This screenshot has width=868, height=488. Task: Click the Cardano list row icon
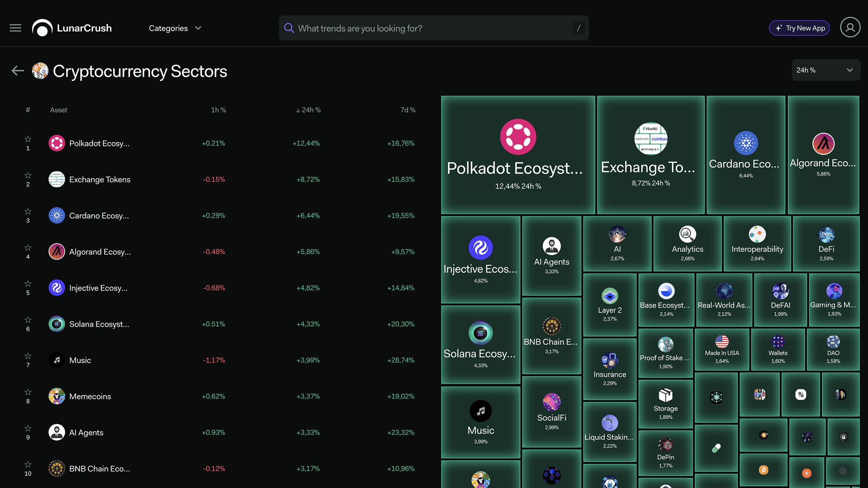57,215
